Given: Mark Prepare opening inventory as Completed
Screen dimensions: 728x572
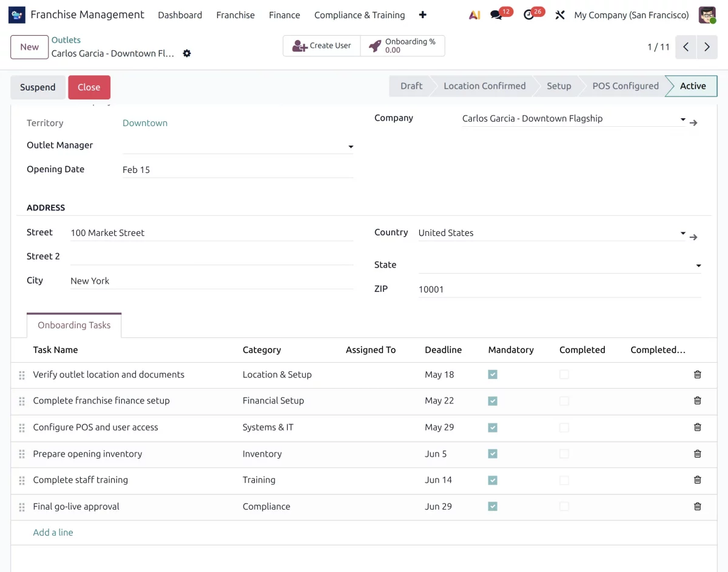Looking at the screenshot, I should 564,454.
